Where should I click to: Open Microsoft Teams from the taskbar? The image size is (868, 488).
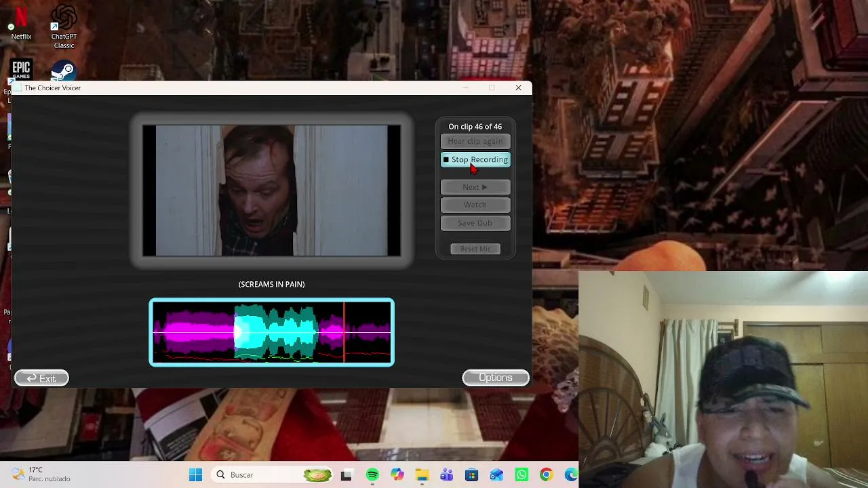point(446,474)
